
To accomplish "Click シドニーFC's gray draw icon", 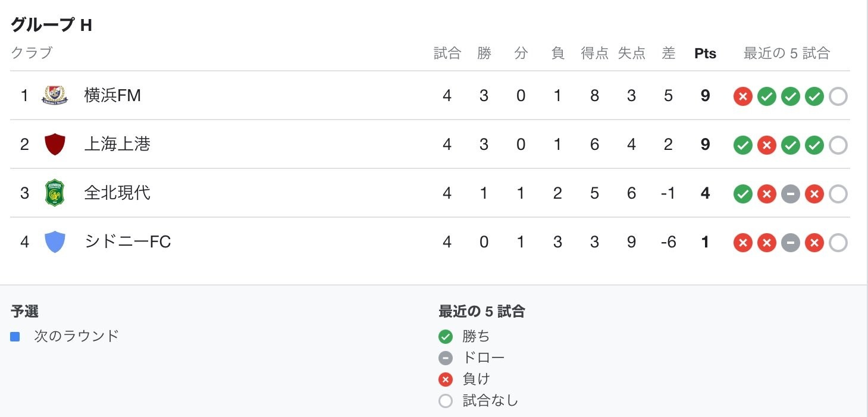I will (x=790, y=243).
